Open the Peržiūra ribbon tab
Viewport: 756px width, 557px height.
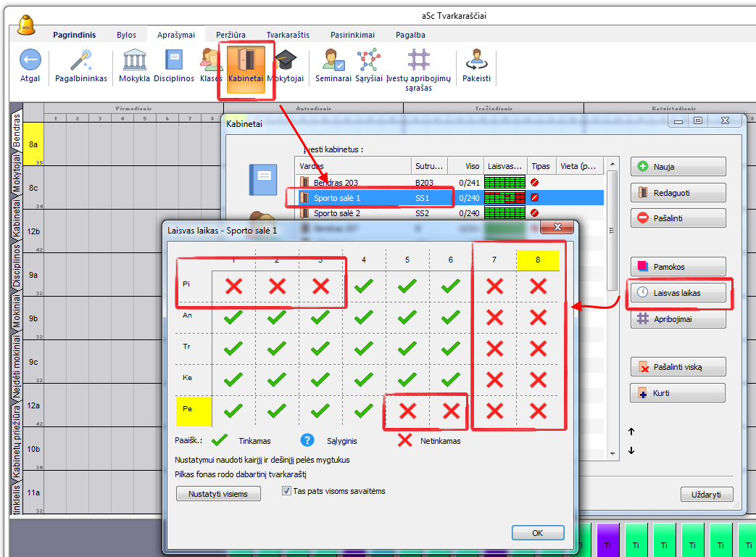coord(230,35)
